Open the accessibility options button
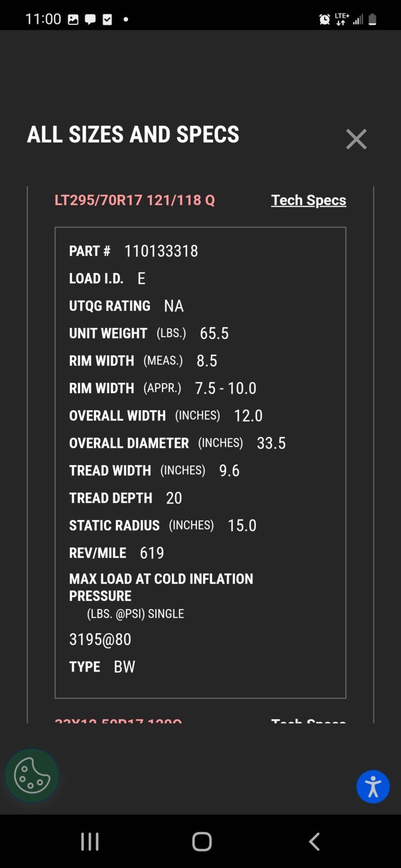Viewport: 401px width, 868px height. click(x=373, y=787)
